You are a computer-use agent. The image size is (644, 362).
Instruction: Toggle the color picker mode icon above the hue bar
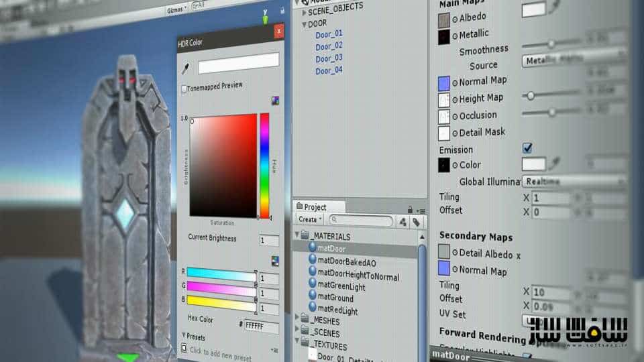(275, 101)
